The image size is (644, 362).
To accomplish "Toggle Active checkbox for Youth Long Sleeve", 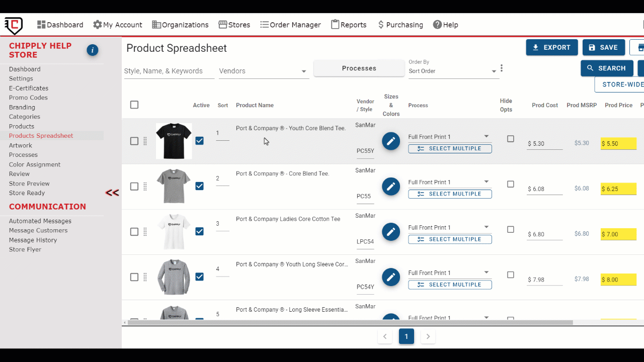I will tap(200, 277).
